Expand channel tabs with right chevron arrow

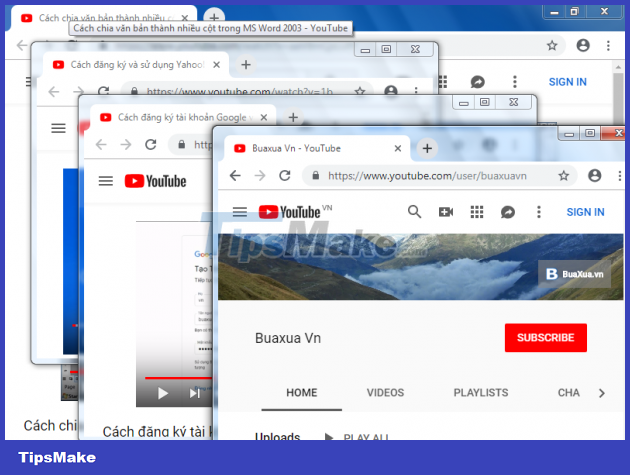pos(601,393)
